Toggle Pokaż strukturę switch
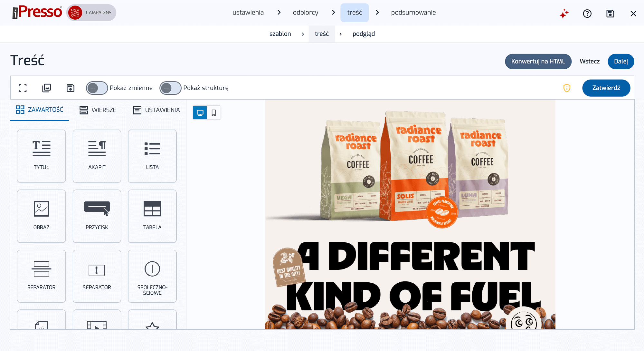The height and width of the screenshot is (351, 644). pos(170,88)
